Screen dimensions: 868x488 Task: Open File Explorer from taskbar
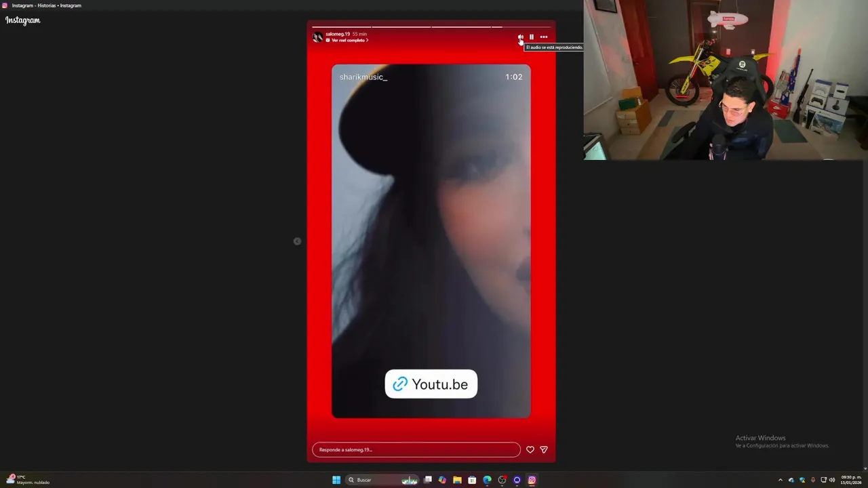pos(457,480)
